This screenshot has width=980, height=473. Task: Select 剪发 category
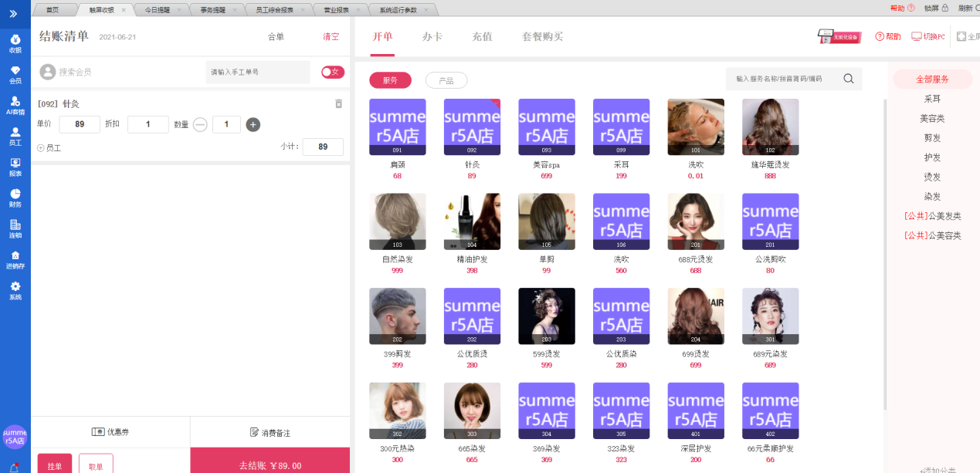pos(933,138)
